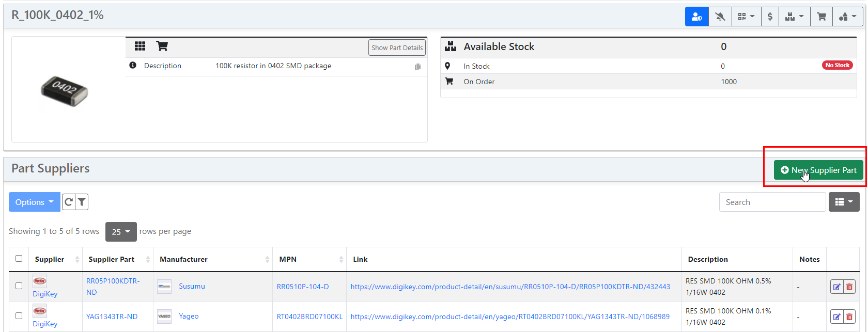868x332 pixels.
Task: Open the 25 rows per page dropdown
Action: pos(121,232)
